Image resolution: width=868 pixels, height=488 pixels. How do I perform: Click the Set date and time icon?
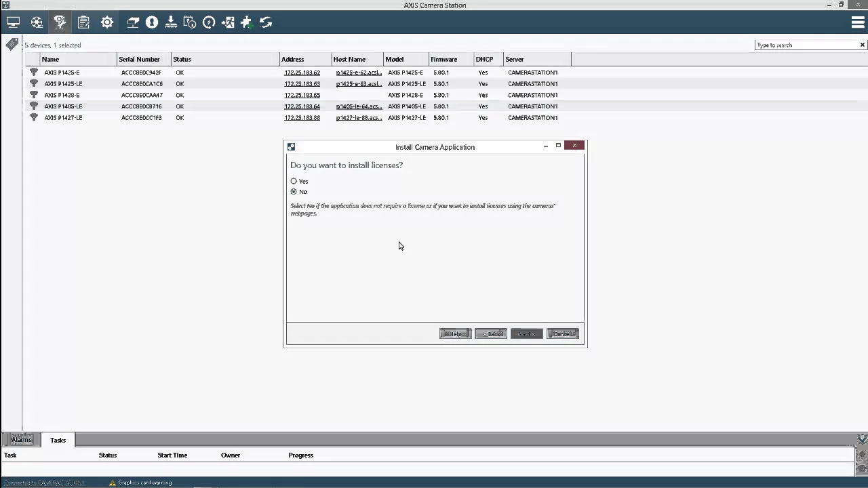(190, 22)
